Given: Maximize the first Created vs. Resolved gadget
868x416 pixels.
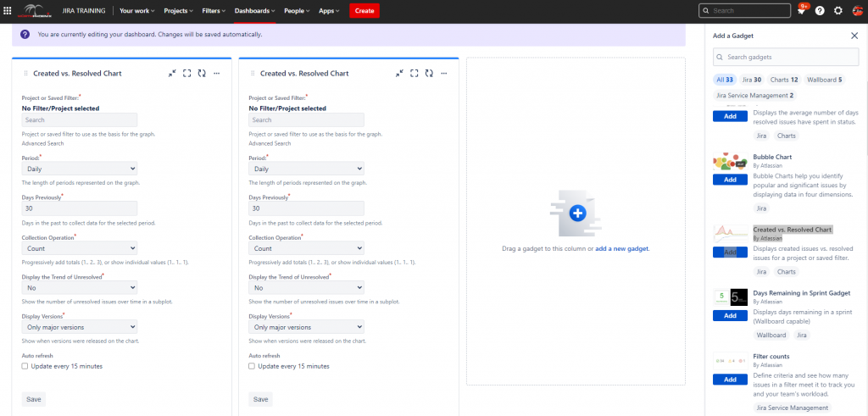Looking at the screenshot, I should pyautogui.click(x=186, y=73).
